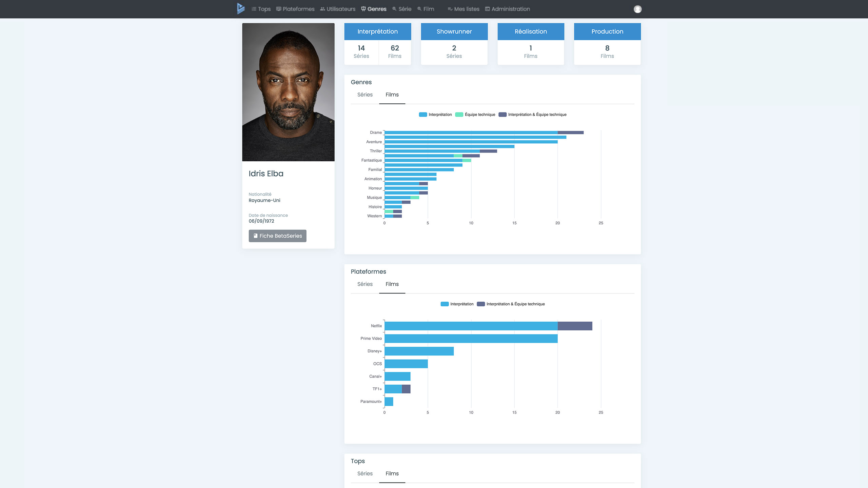Toggle Équipe technique legend in Genres chart
Image resolution: width=868 pixels, height=488 pixels.
tap(475, 115)
